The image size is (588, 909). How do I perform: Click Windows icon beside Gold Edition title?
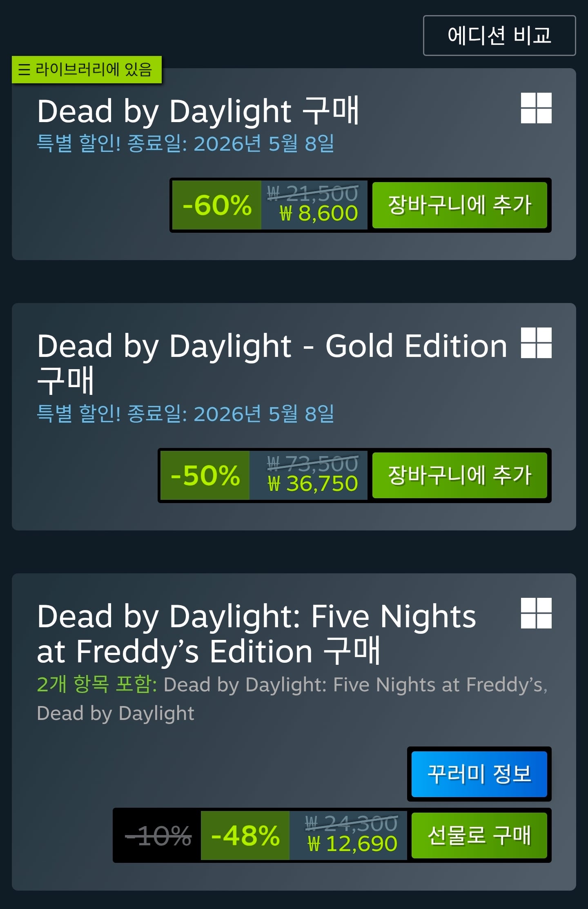pyautogui.click(x=536, y=343)
